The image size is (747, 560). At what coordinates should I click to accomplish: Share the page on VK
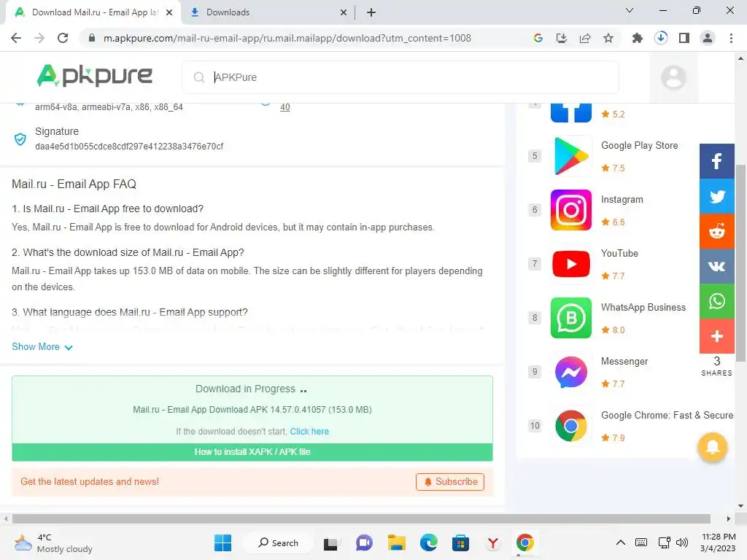pos(716,266)
